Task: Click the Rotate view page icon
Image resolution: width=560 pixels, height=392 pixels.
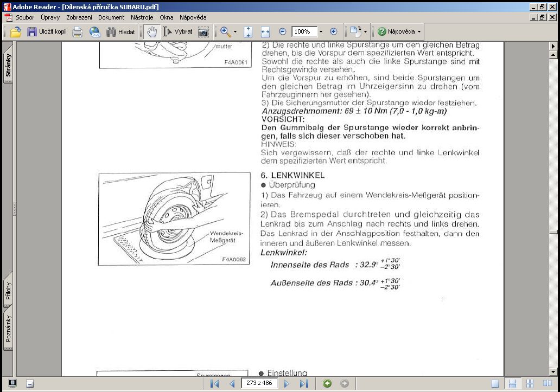Action: point(356,31)
